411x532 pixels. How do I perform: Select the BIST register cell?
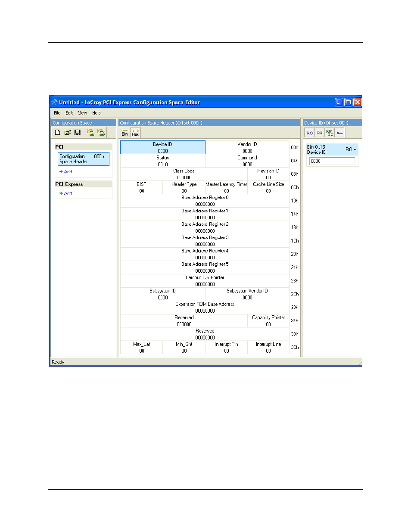(141, 187)
